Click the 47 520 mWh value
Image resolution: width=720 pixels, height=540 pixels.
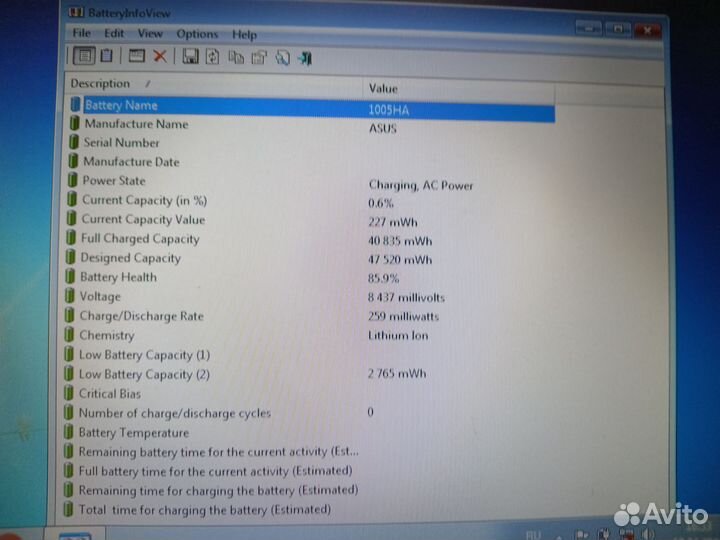[x=400, y=260]
